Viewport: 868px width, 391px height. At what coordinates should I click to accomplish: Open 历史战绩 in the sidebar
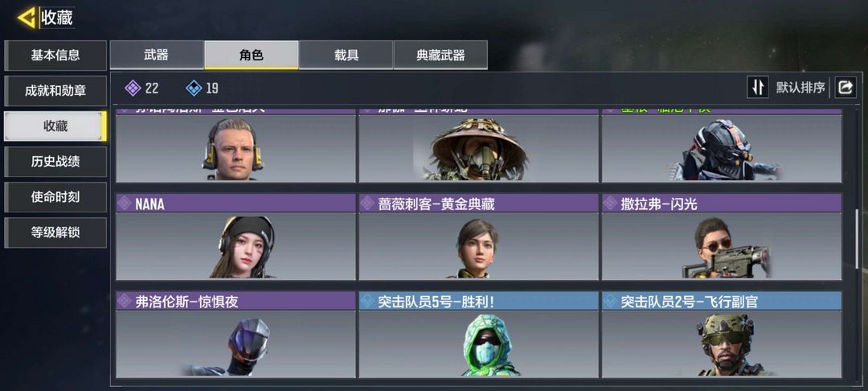click(55, 162)
